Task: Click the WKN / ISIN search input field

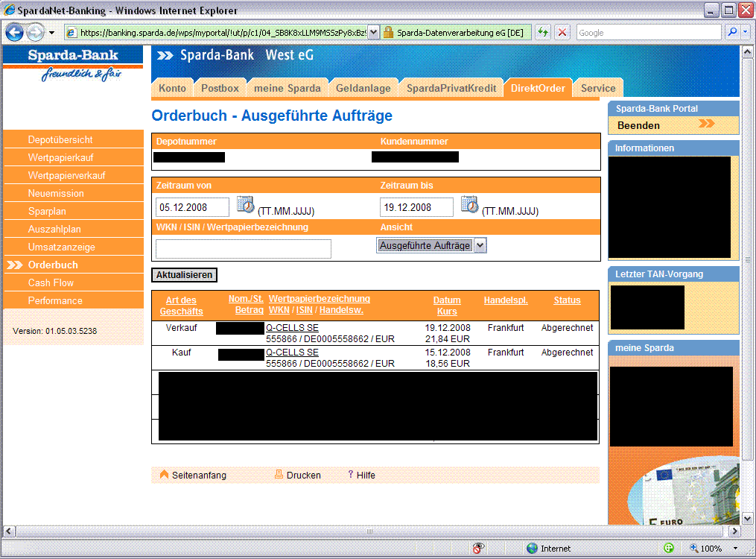Action: [244, 249]
